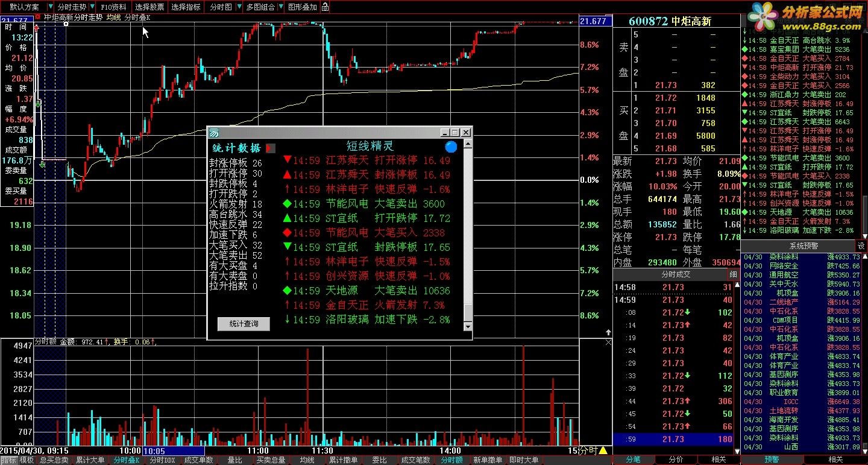This screenshot has width=868, height=465.
Task: Click the red arrow next to 统计数据
Action: pos(271,148)
